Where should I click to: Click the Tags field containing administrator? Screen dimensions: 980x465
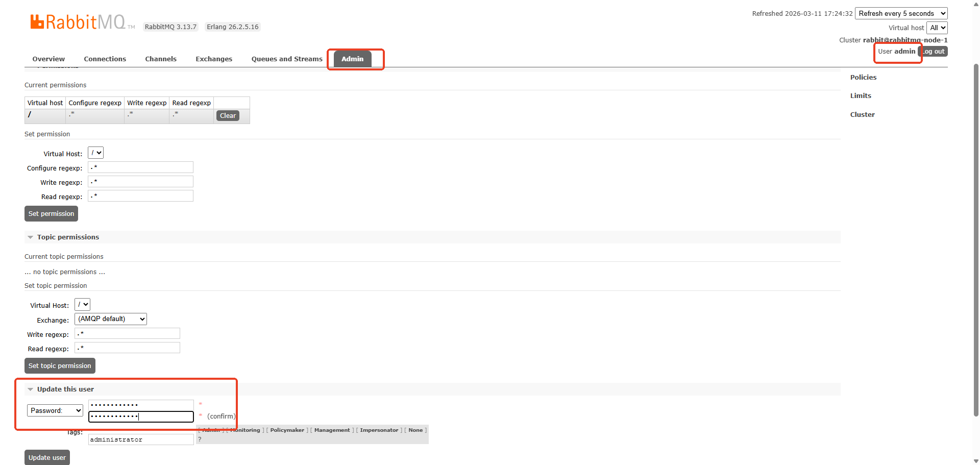coord(141,439)
